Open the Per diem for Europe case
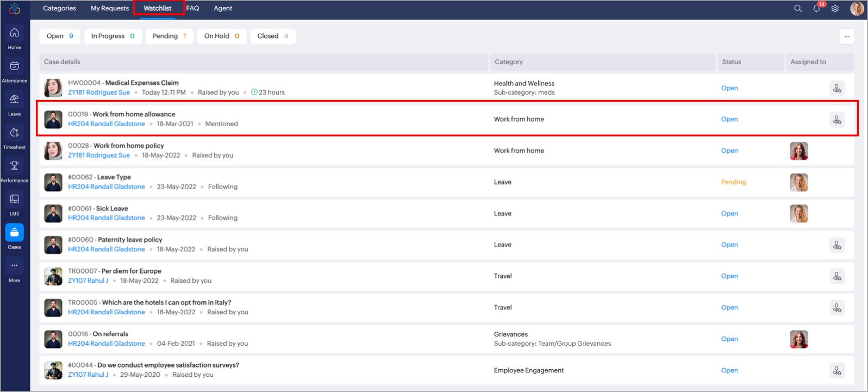 click(x=131, y=271)
